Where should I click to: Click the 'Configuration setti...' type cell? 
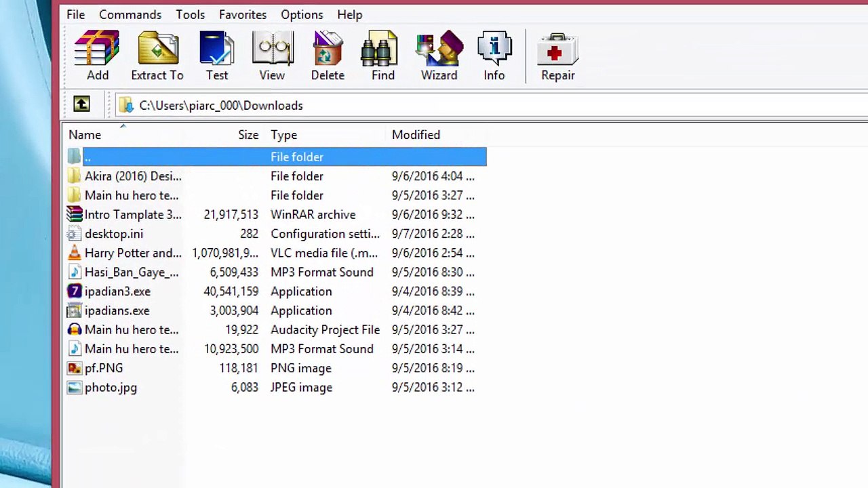pyautogui.click(x=325, y=234)
